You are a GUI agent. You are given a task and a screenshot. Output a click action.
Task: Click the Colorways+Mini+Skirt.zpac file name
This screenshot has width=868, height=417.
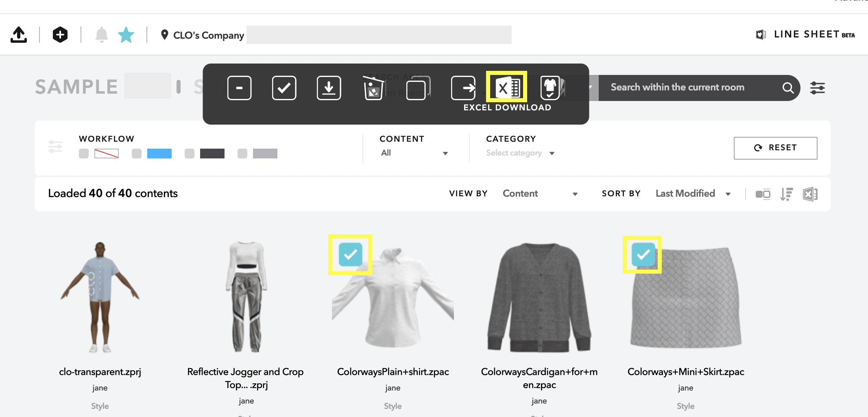(x=686, y=372)
